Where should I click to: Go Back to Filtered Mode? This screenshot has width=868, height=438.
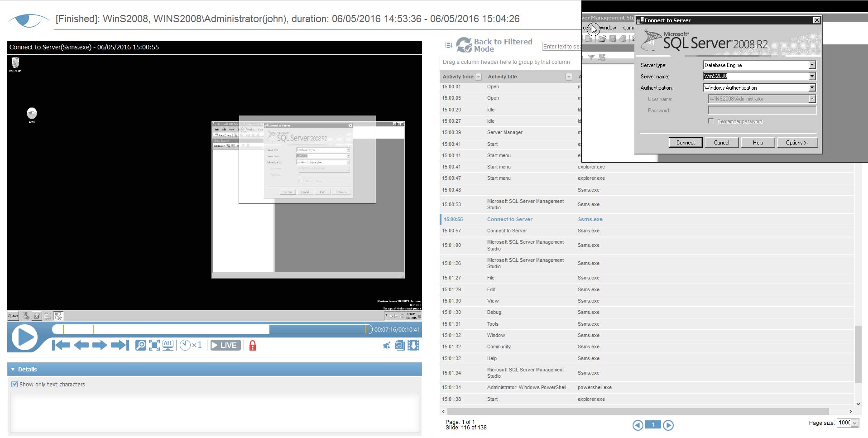tap(494, 45)
